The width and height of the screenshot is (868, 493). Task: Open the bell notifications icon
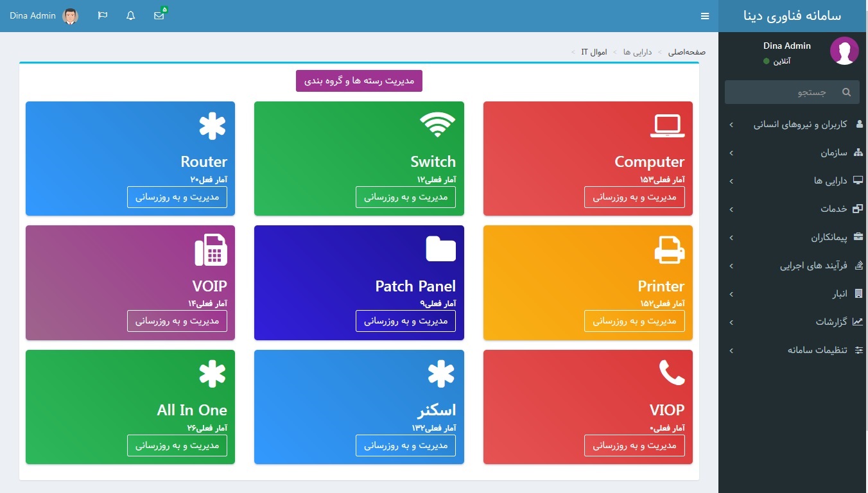pyautogui.click(x=131, y=15)
